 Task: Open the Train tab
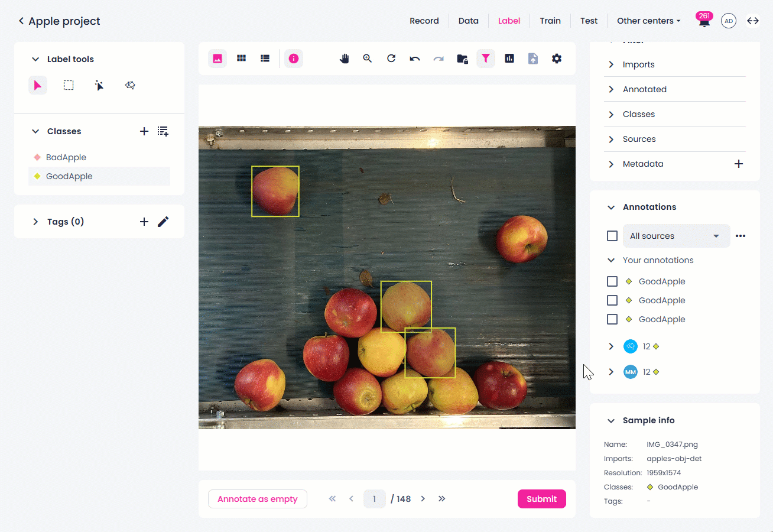550,21
